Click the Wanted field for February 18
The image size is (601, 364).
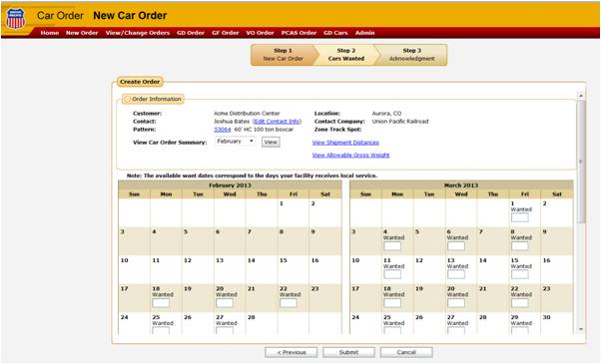[x=161, y=303]
